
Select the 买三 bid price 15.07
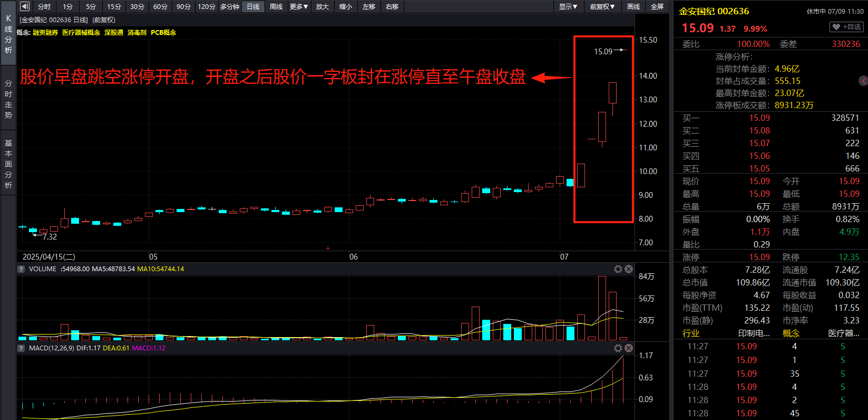tap(759, 144)
